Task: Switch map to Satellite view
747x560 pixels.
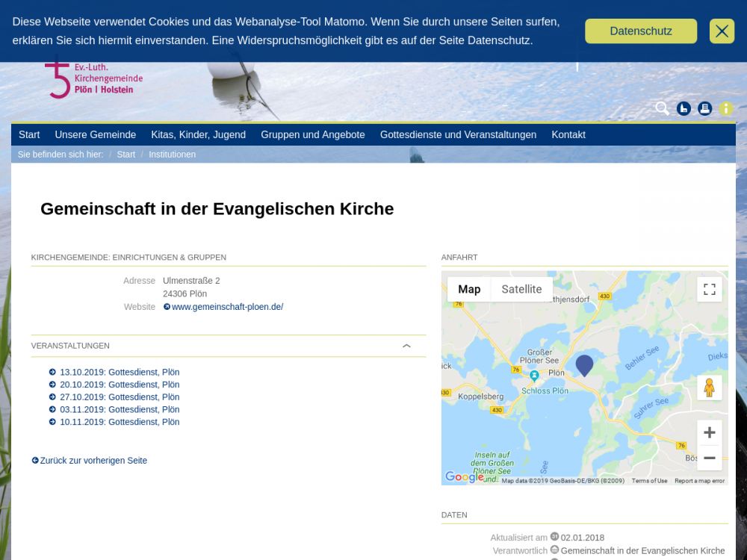Action: point(521,290)
